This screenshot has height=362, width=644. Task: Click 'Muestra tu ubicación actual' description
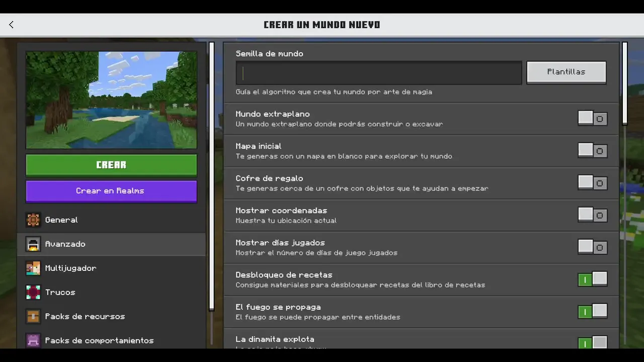[x=286, y=221]
